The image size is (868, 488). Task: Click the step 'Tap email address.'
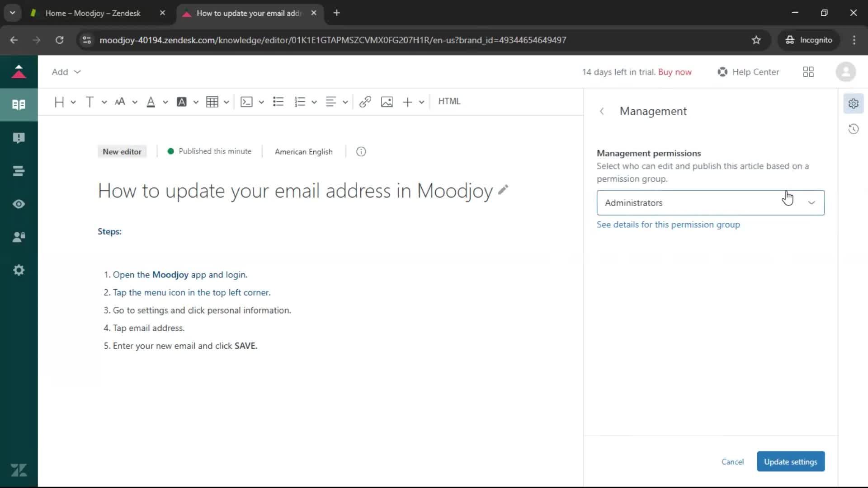[149, 328]
